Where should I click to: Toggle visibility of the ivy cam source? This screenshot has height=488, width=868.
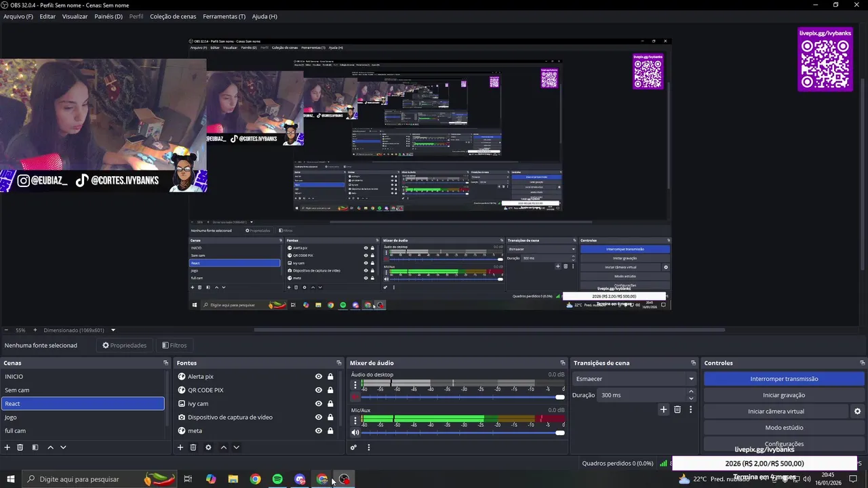coord(319,404)
